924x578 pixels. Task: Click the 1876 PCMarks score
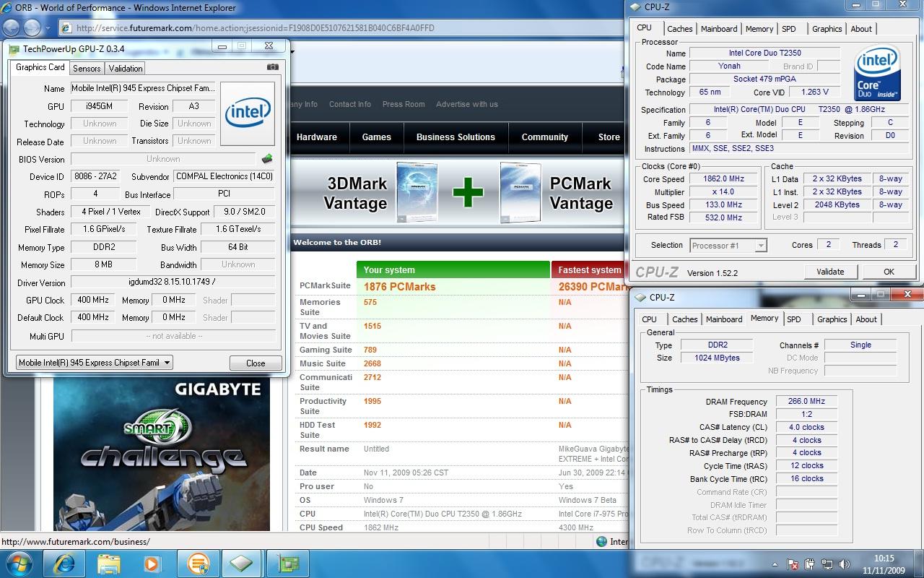pos(399,286)
